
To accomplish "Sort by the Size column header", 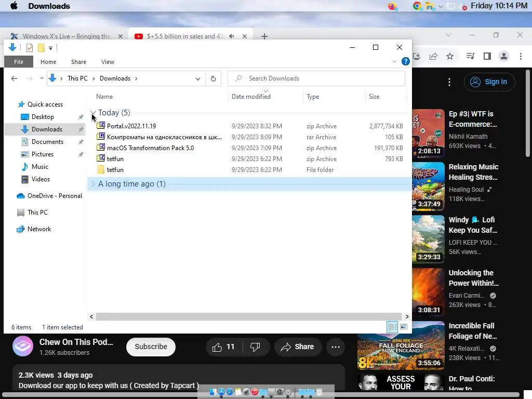I will click(x=374, y=96).
